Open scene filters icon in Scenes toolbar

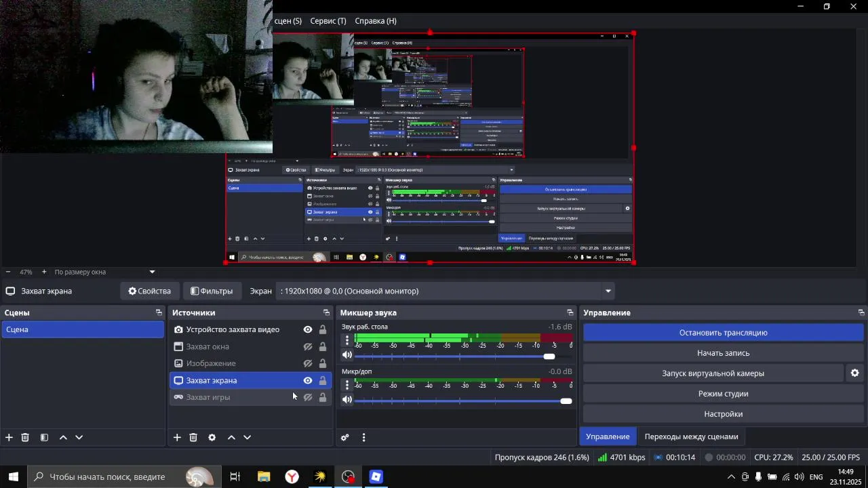coord(44,437)
